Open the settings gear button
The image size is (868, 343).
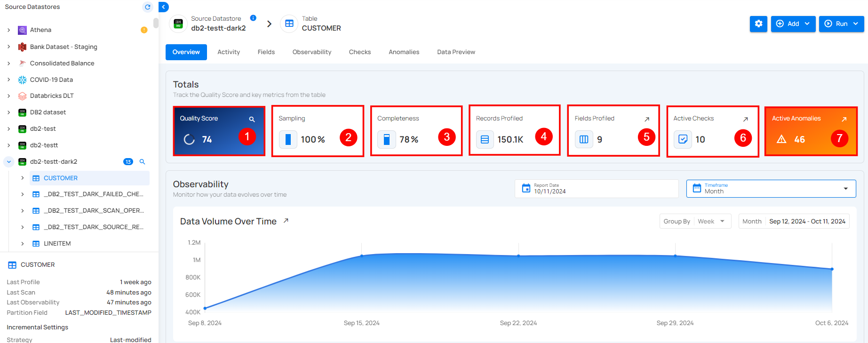[758, 24]
